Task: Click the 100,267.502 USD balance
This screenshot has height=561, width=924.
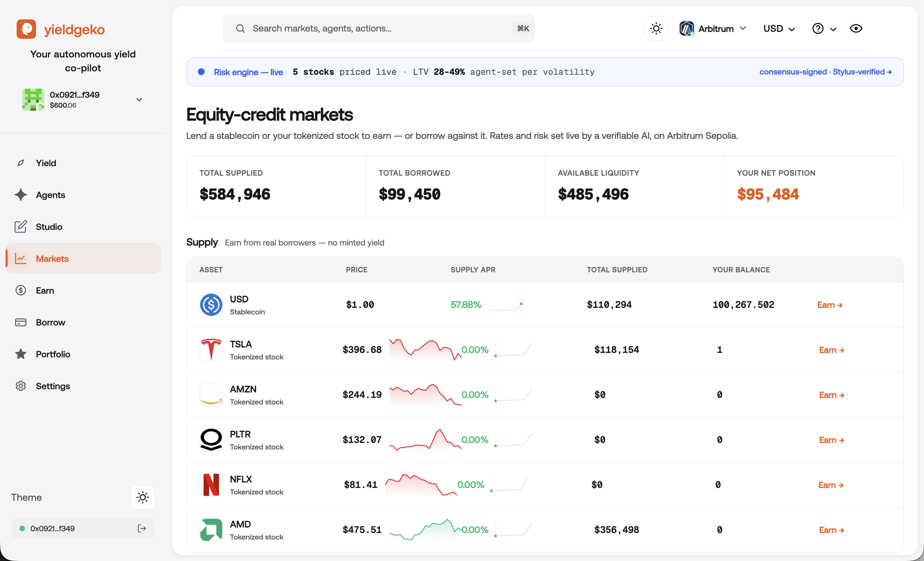Action: [743, 304]
